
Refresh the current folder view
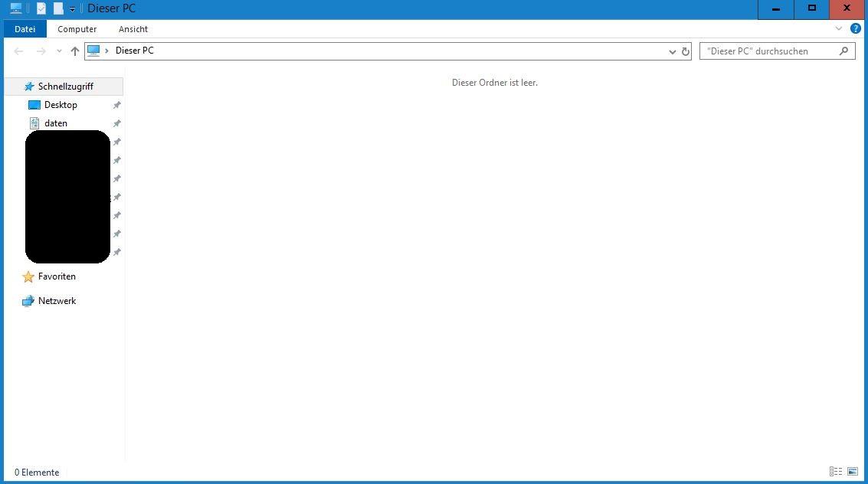(x=686, y=51)
